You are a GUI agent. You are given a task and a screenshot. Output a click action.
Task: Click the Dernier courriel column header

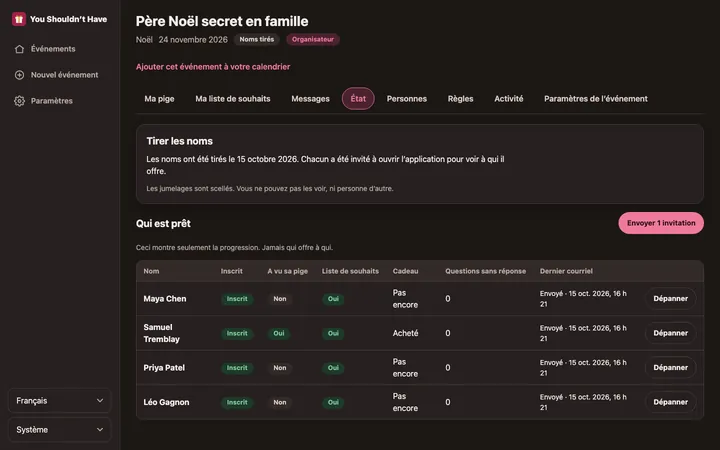(x=566, y=271)
